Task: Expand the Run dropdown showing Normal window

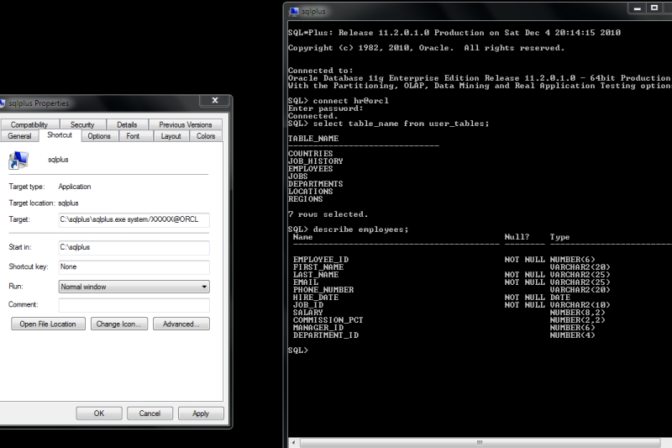Action: pos(204,286)
